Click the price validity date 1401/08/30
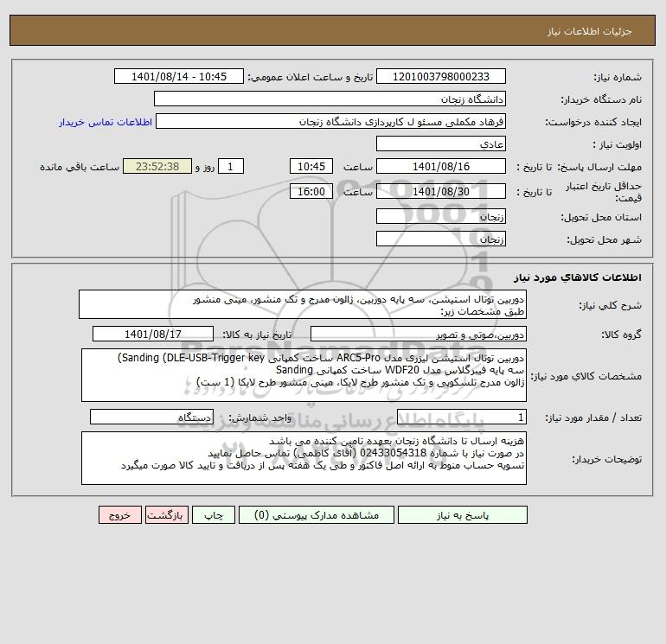Screen dimensions: 666x644 [x=441, y=191]
